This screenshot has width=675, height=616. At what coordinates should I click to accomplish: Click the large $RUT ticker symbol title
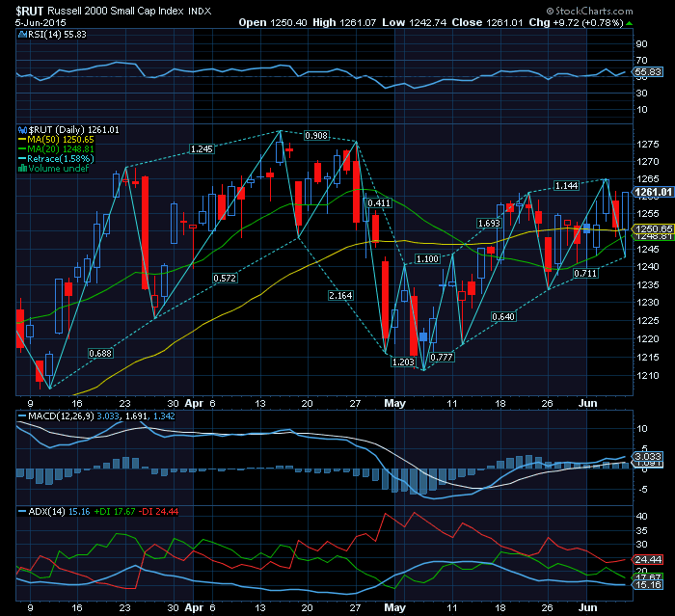click(x=29, y=11)
